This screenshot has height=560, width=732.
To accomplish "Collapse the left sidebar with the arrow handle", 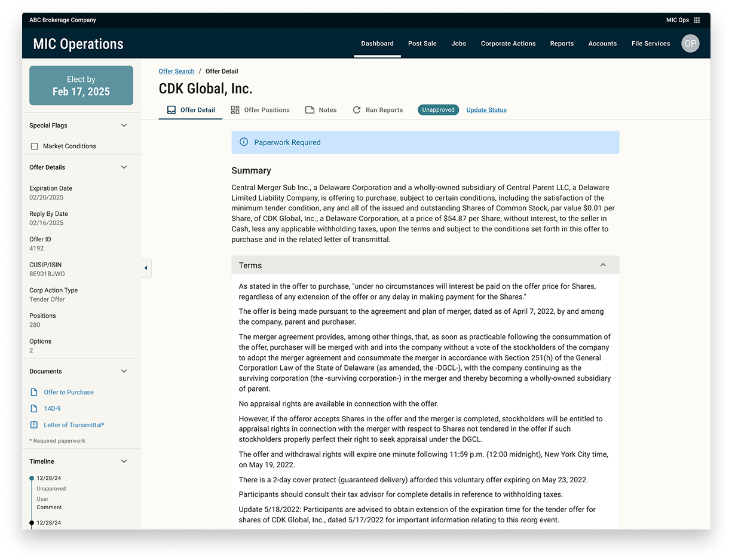I will (x=146, y=268).
